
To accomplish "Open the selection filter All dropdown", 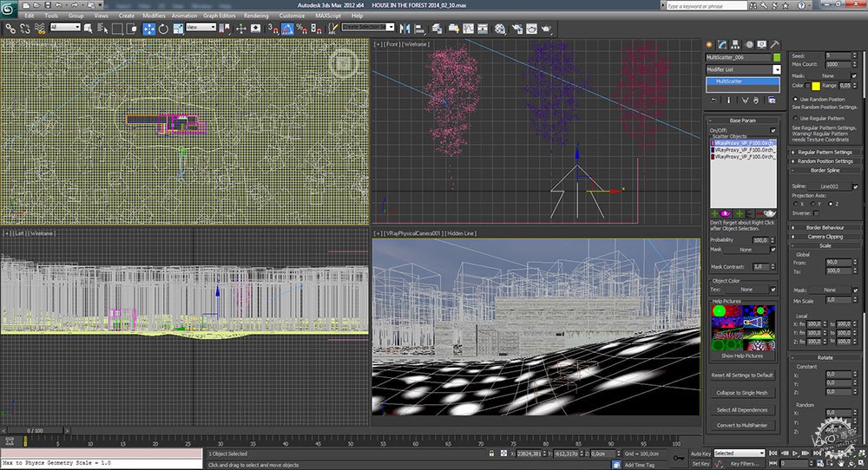I will tap(65, 27).
